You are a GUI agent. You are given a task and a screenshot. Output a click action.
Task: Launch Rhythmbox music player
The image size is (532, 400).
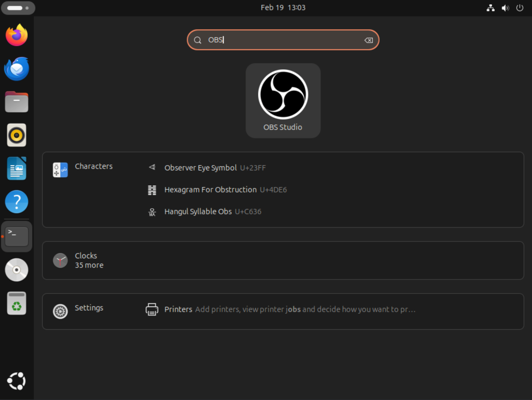click(x=16, y=135)
